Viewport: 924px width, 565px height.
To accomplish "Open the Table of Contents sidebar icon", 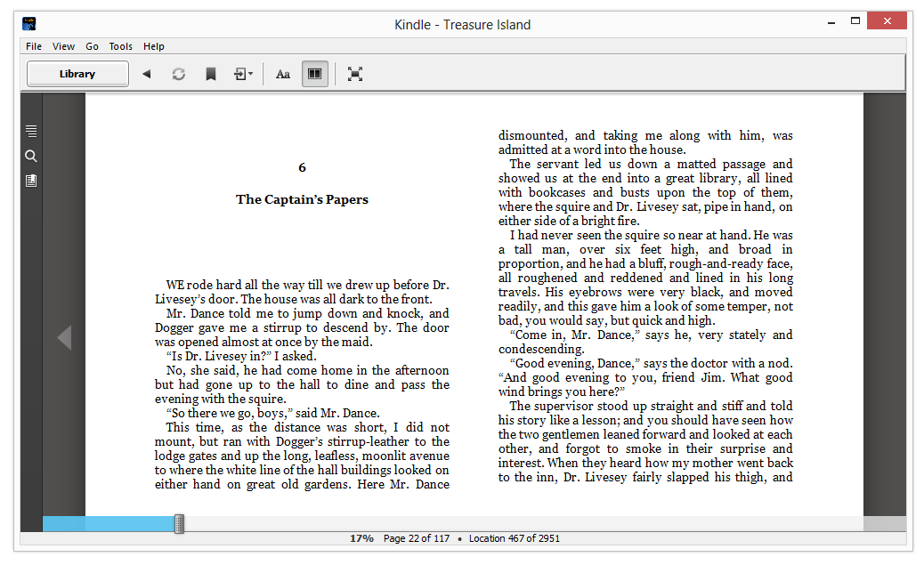I will coord(31,131).
